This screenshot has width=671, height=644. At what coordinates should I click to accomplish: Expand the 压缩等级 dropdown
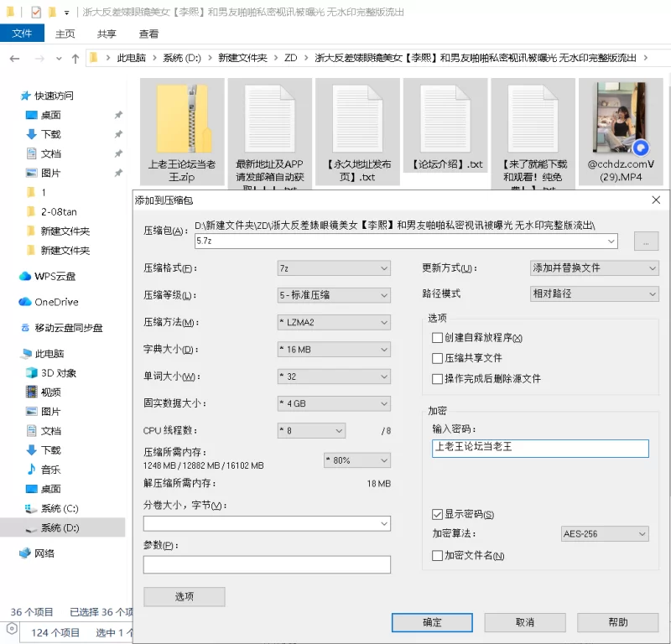pos(334,295)
